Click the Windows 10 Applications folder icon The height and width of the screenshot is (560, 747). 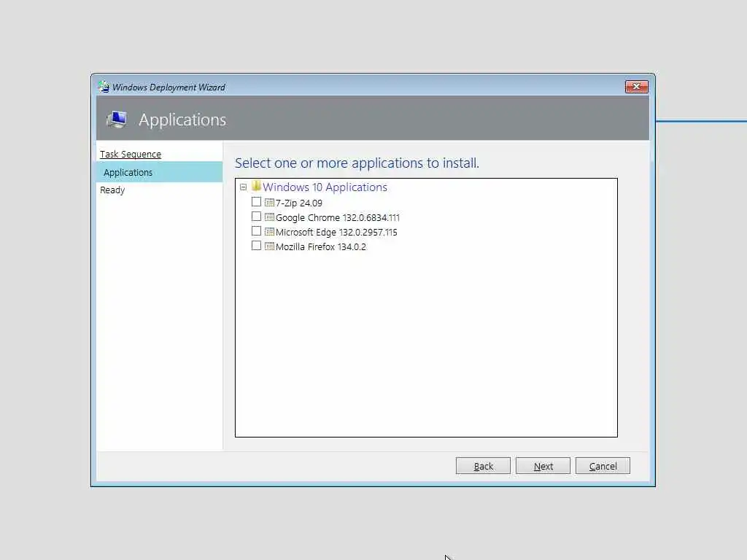[x=256, y=186]
